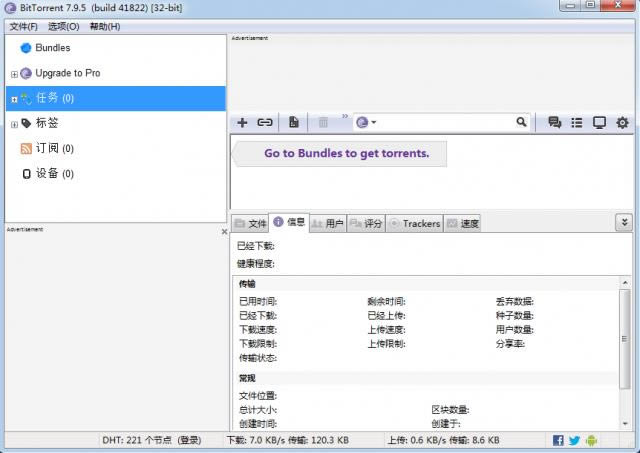Click Add Torrent from URL link icon
Screen dimensions: 640x453
tap(264, 122)
